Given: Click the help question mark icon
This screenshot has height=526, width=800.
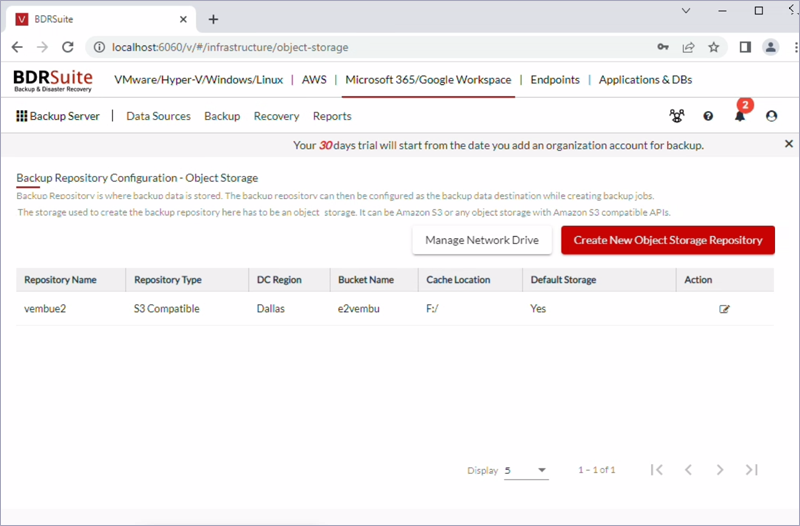Looking at the screenshot, I should [x=708, y=116].
